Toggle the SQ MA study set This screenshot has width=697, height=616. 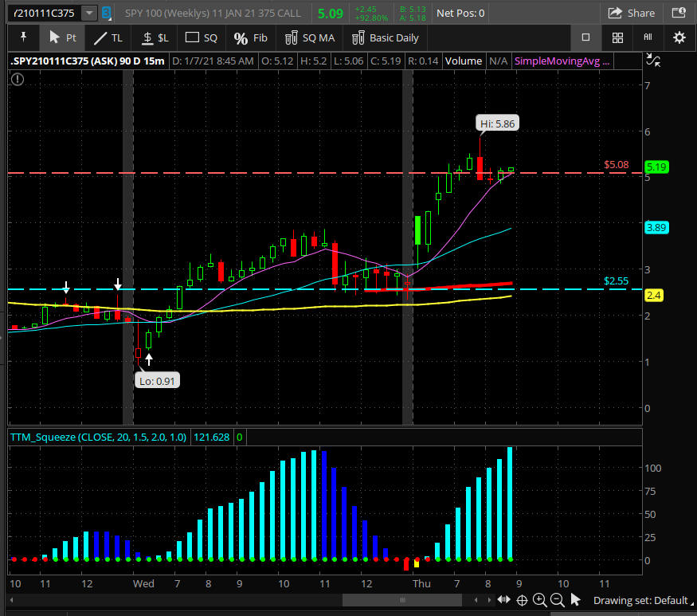pyautogui.click(x=309, y=37)
